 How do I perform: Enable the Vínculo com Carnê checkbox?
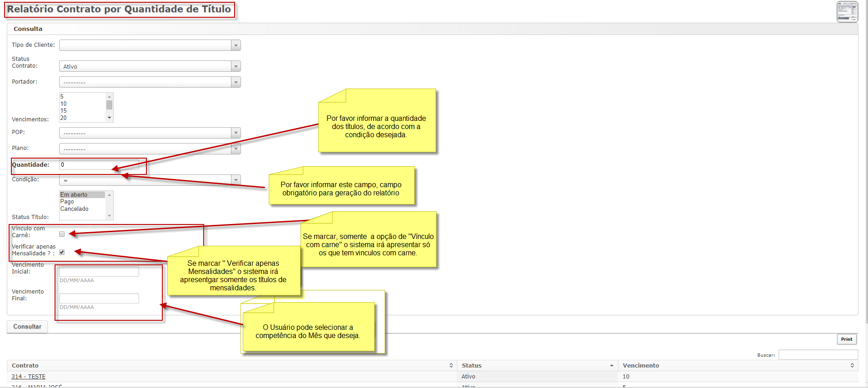(62, 234)
